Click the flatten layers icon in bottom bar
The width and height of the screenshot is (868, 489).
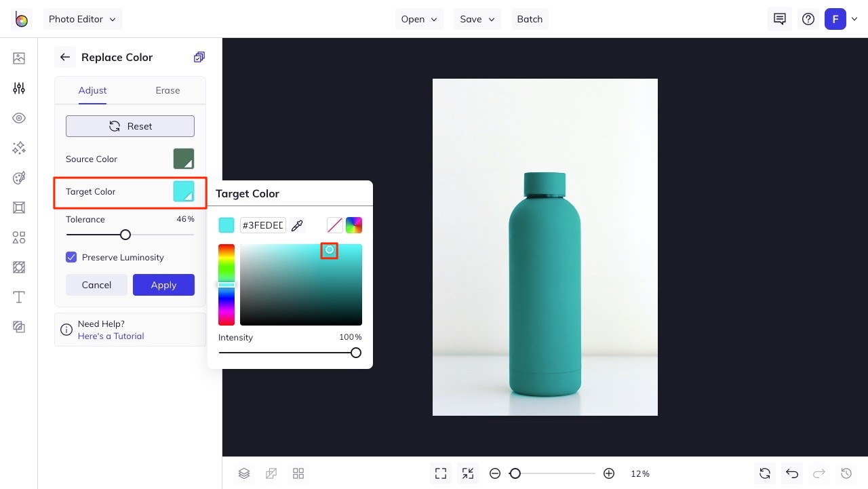pos(271,473)
